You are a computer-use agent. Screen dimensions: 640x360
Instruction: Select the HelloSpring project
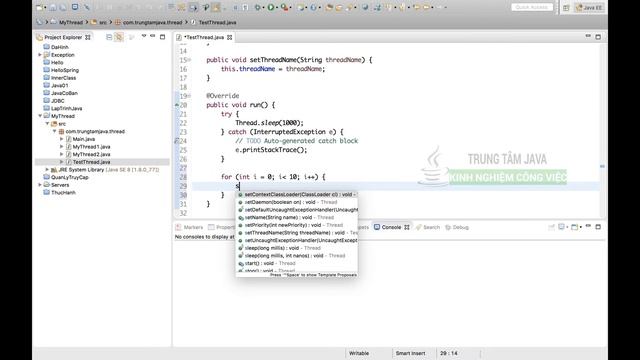pos(65,70)
